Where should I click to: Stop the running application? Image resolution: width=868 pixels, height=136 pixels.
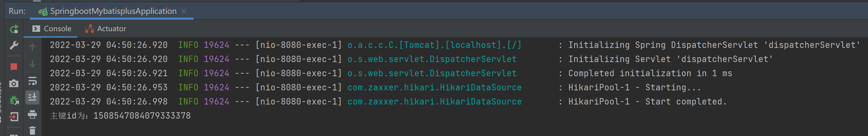pos(14,67)
